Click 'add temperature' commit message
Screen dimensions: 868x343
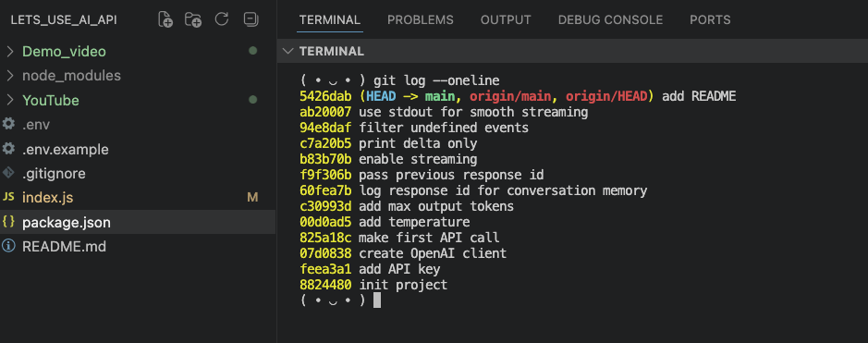pos(414,222)
